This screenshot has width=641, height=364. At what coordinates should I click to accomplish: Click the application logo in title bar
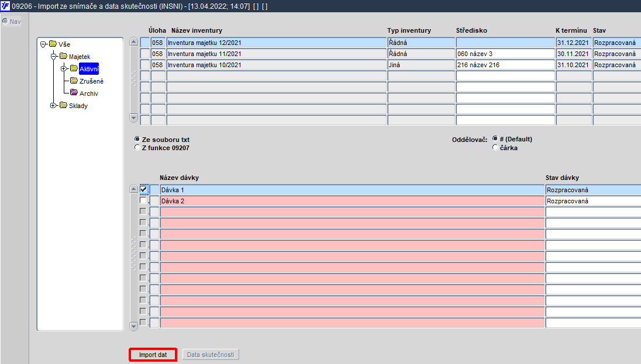[5, 6]
